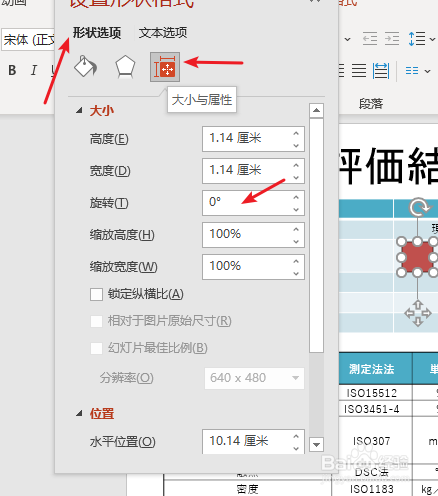This screenshot has height=496, width=438.
Task: Toggle Italic formatting in the ribbon
Action: [x=34, y=70]
